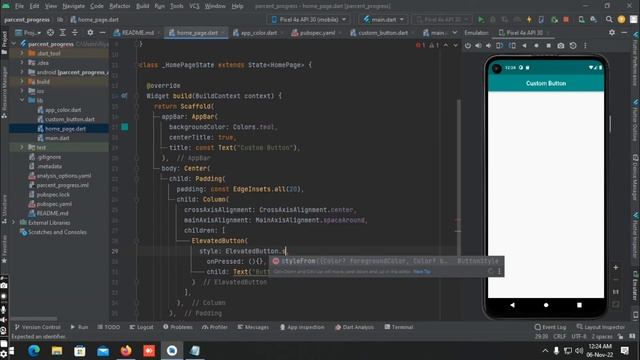Viewport: 640px width, 360px height.
Task: Click Collapse All icon in Project panel
Action: (x=75, y=32)
